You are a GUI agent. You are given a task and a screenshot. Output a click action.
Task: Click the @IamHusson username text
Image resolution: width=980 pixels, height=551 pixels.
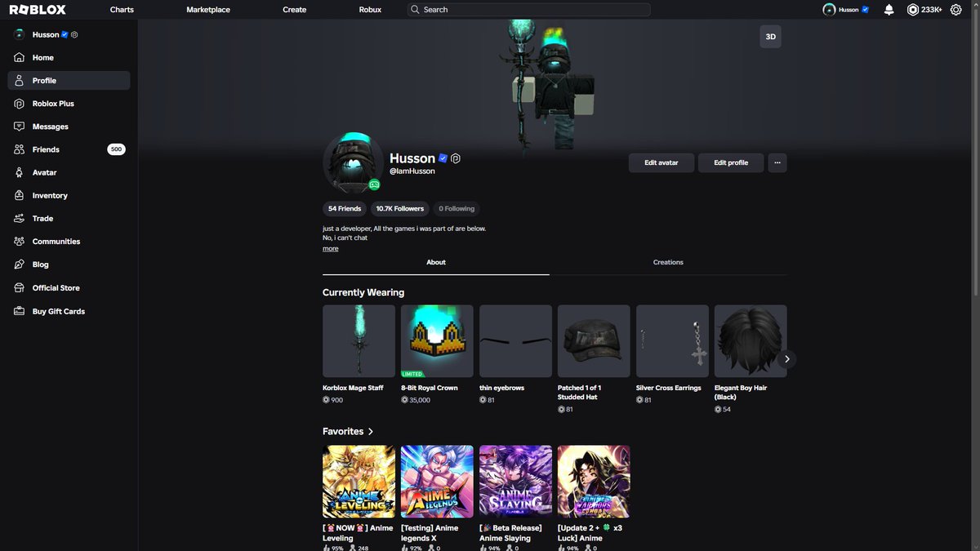coord(412,171)
